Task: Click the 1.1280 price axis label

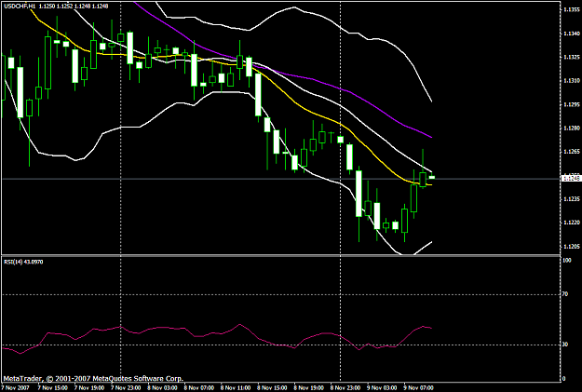Action: 572,128
